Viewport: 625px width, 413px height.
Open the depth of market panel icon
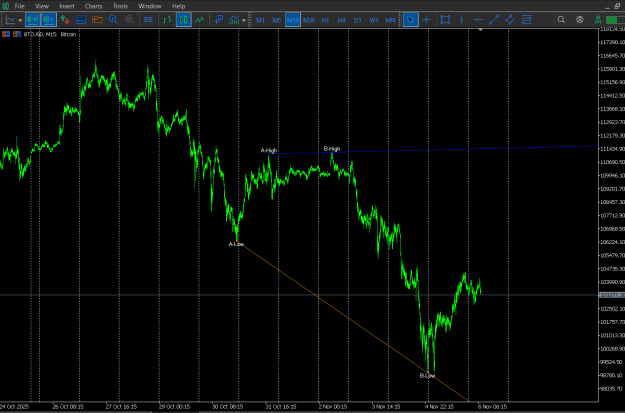81,20
